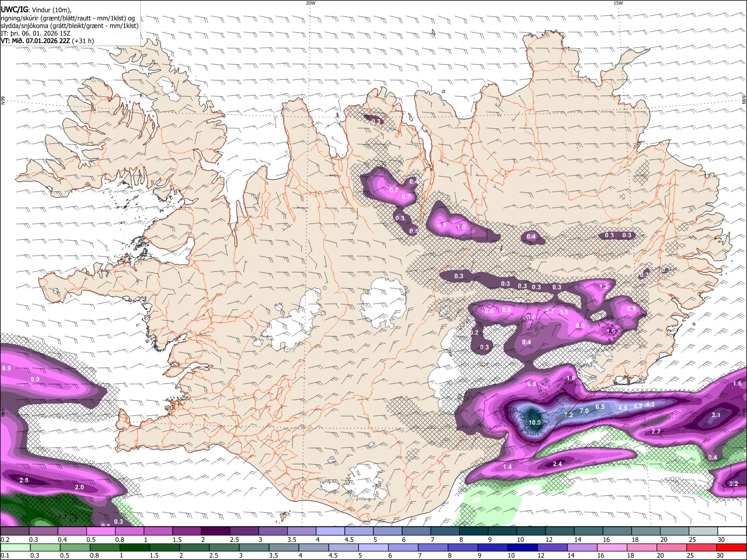Screen dimensions: 747x560
Task: Click the VT valid time line
Action: 47,41
